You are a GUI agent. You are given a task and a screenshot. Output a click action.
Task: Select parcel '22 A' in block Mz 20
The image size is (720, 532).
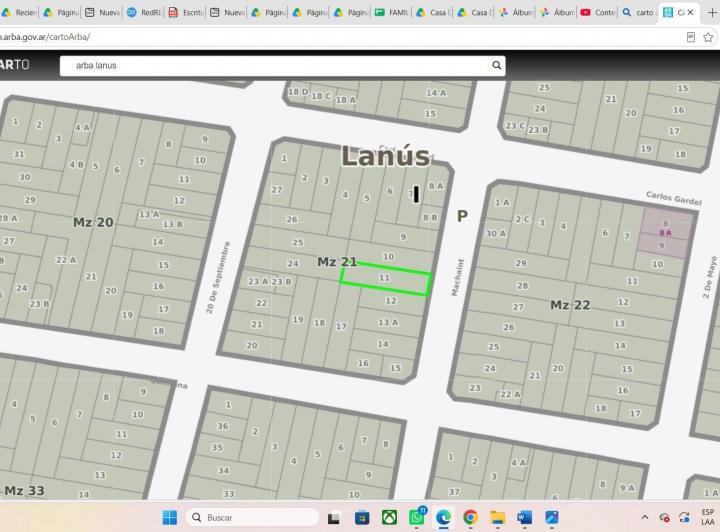(x=66, y=260)
